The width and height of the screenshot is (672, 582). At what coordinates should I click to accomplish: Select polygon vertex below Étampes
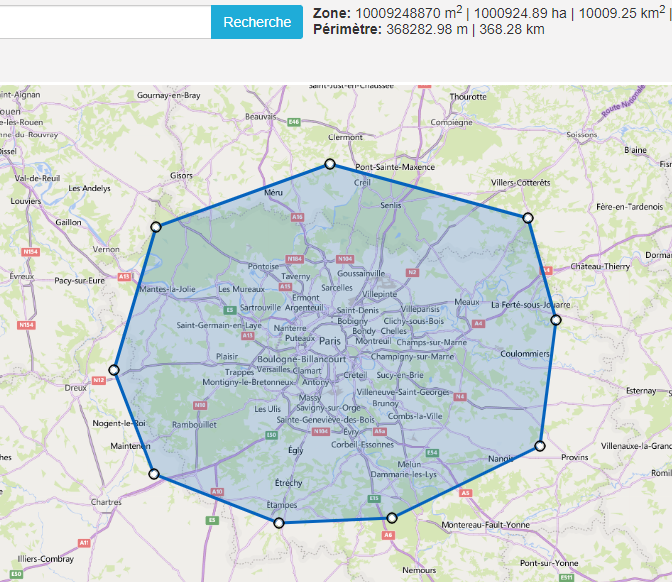pyautogui.click(x=279, y=523)
